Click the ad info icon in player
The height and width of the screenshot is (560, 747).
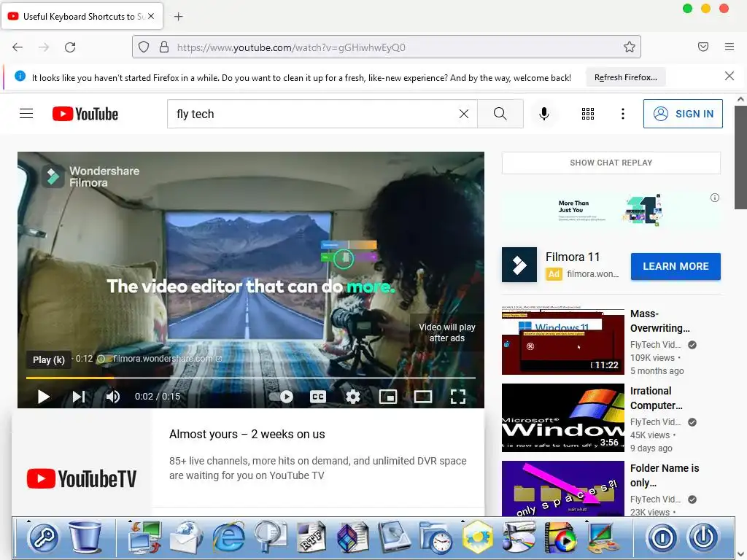(101, 359)
